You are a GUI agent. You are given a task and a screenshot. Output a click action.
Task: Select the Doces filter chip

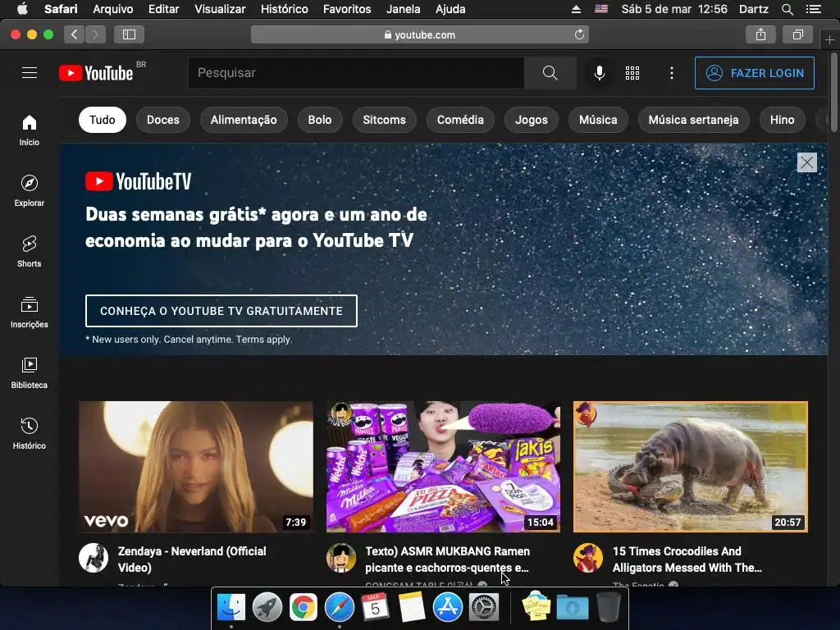pos(163,120)
